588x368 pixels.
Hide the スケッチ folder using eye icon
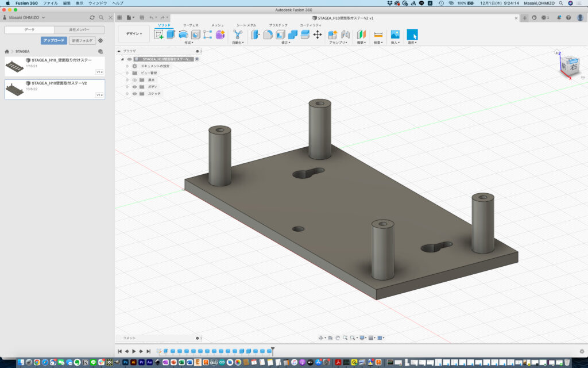click(135, 94)
